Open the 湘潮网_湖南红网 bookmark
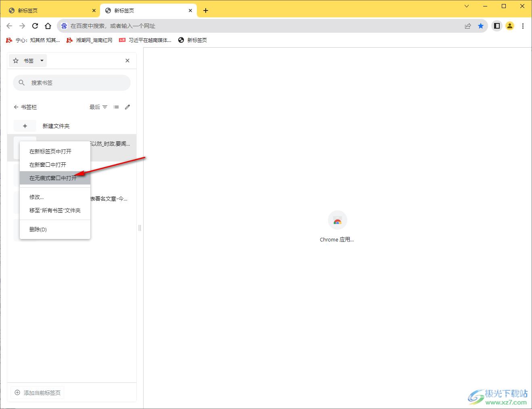Screen dimensions: 532x409 89,40
